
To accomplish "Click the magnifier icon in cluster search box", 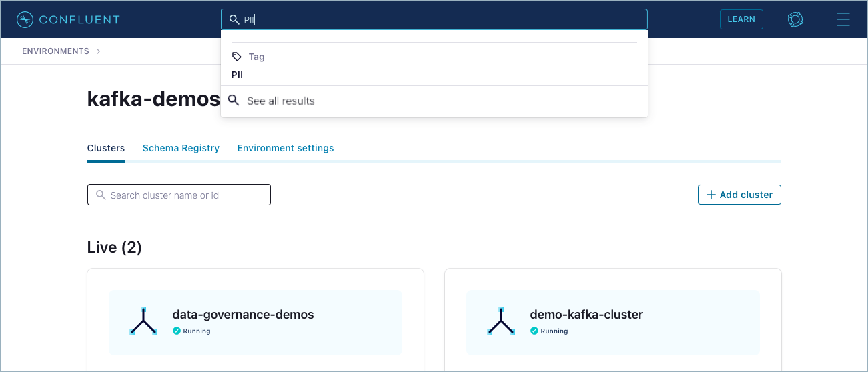I will point(101,195).
